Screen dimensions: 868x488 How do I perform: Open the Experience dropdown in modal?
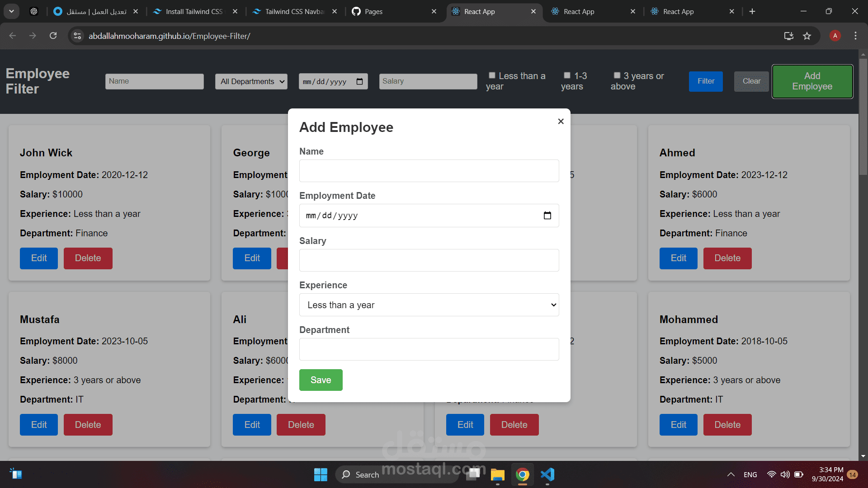tap(429, 305)
